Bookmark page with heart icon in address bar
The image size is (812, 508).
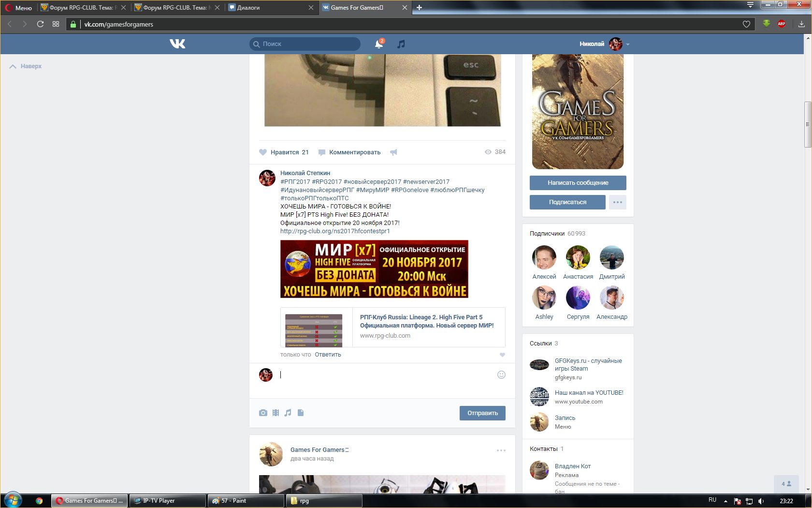click(746, 24)
